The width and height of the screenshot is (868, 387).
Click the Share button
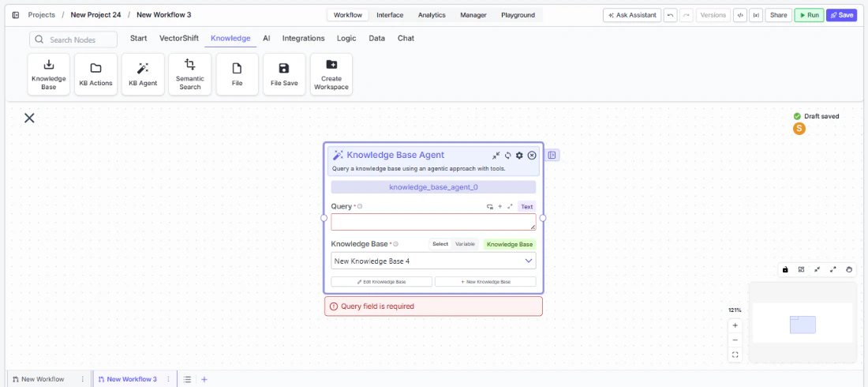point(778,15)
